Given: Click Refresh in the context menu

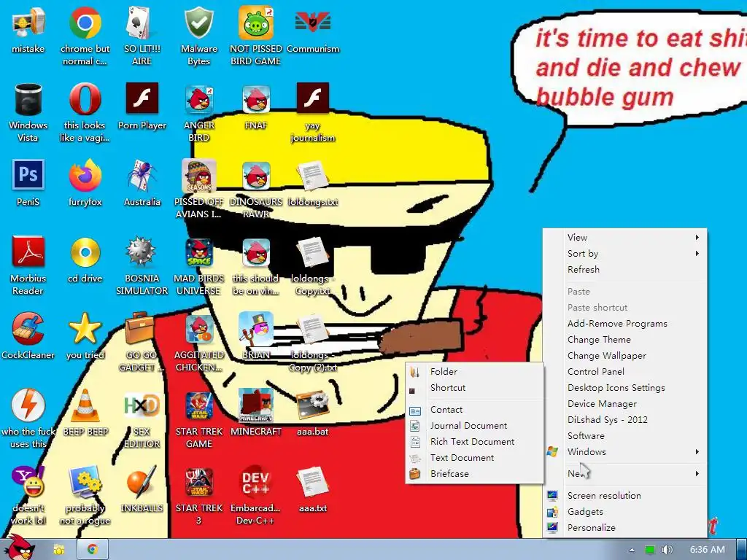Looking at the screenshot, I should 624,269.
